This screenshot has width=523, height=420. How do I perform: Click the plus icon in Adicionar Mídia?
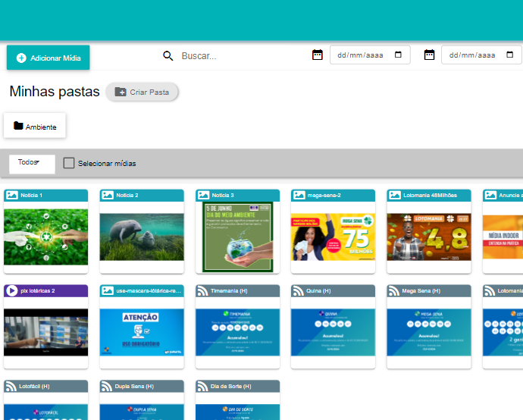point(21,58)
